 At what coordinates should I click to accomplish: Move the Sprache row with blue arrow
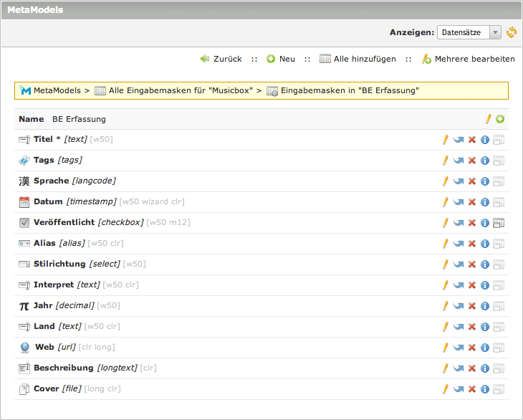(459, 181)
